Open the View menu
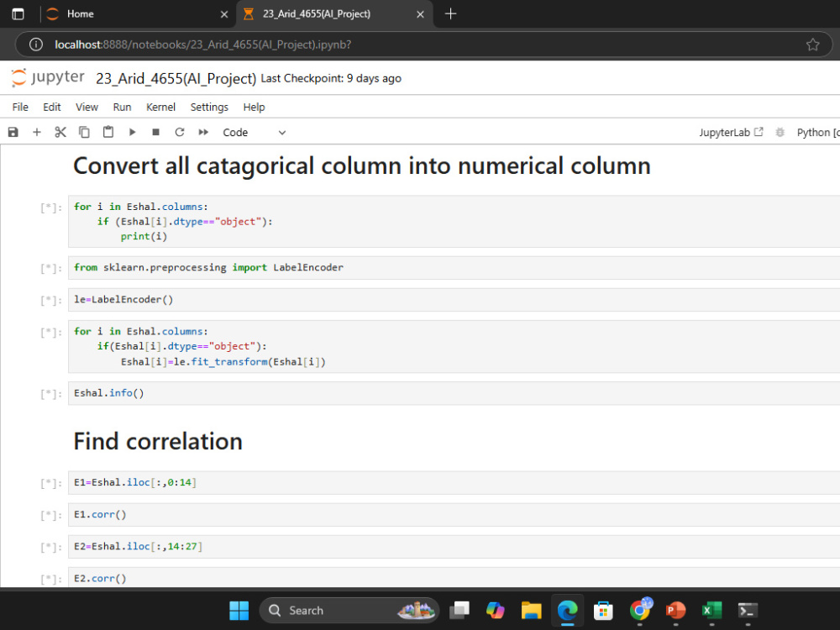The width and height of the screenshot is (840, 630). (87, 108)
